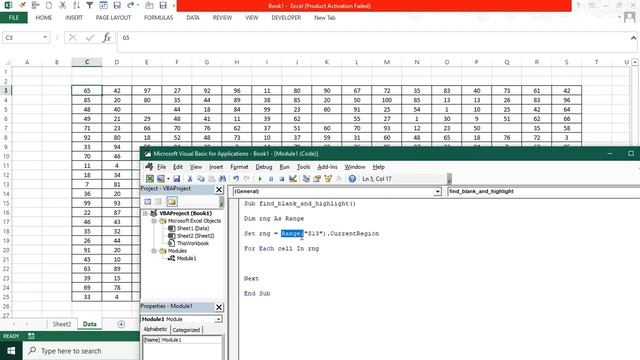640x360 pixels.
Task: Select Sheet1 (Data) in project tree
Action: point(193,229)
